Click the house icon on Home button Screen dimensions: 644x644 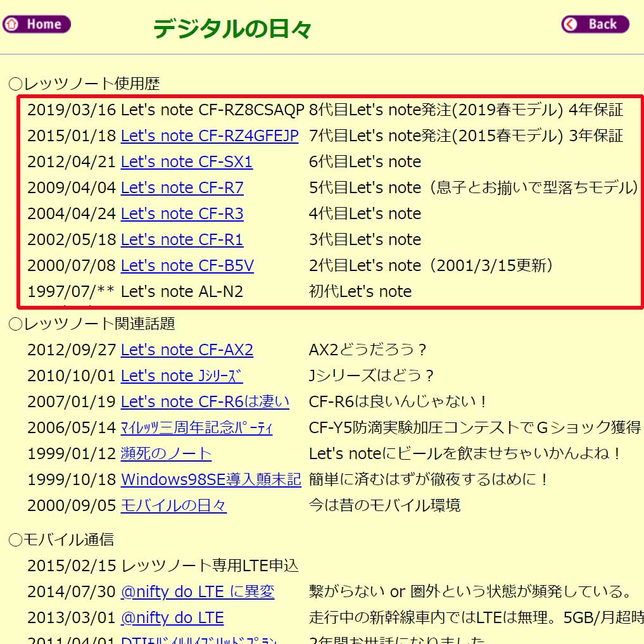pos(12,24)
